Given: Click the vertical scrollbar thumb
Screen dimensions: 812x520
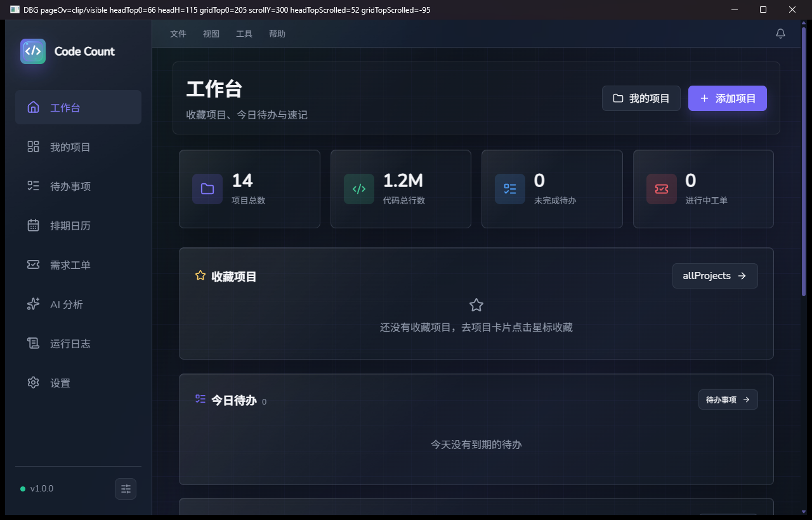Looking at the screenshot, I should pyautogui.click(x=804, y=162).
